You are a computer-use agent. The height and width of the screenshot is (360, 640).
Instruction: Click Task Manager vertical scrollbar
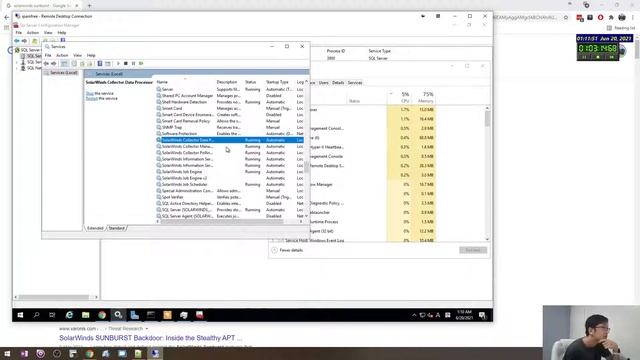pos(487,119)
